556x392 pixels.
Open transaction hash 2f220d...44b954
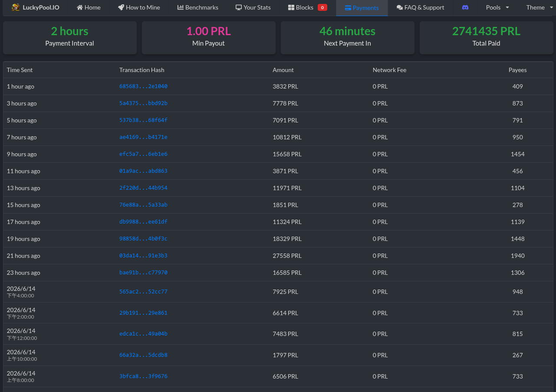pos(143,188)
